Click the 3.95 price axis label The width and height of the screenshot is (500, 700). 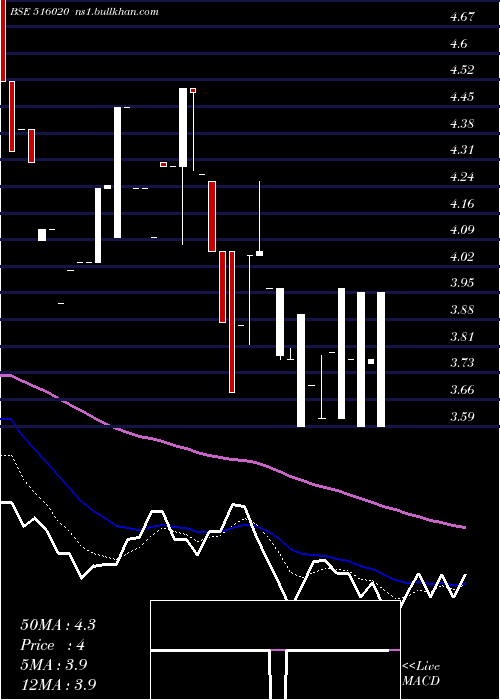click(x=462, y=283)
